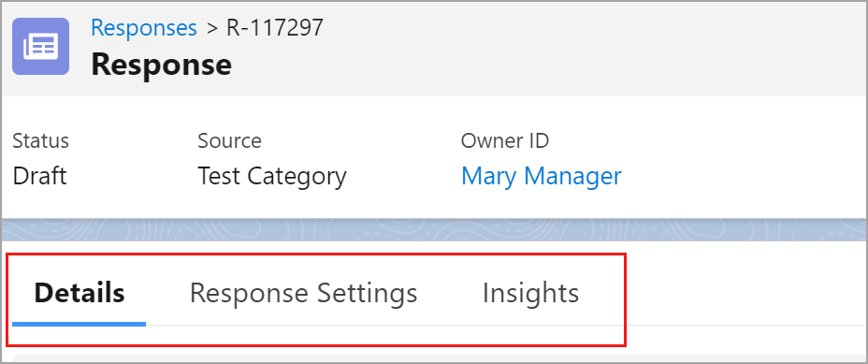
Task: Click the Source field label
Action: tap(229, 140)
